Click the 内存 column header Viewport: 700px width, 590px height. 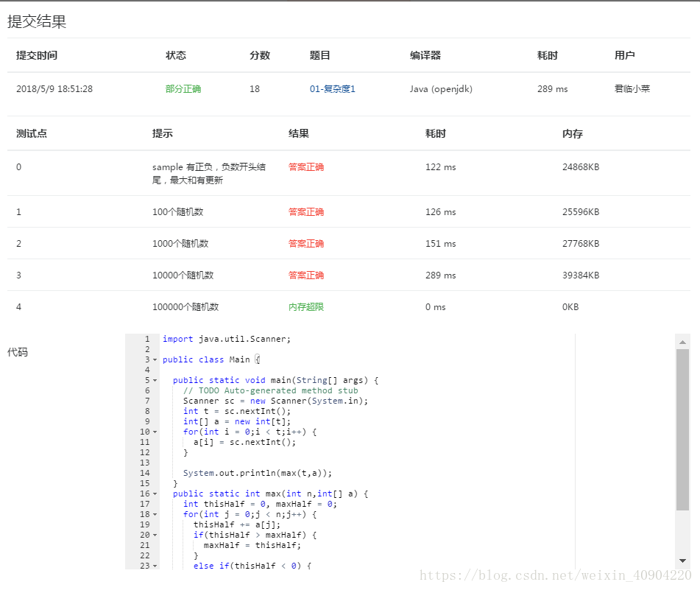(x=573, y=133)
